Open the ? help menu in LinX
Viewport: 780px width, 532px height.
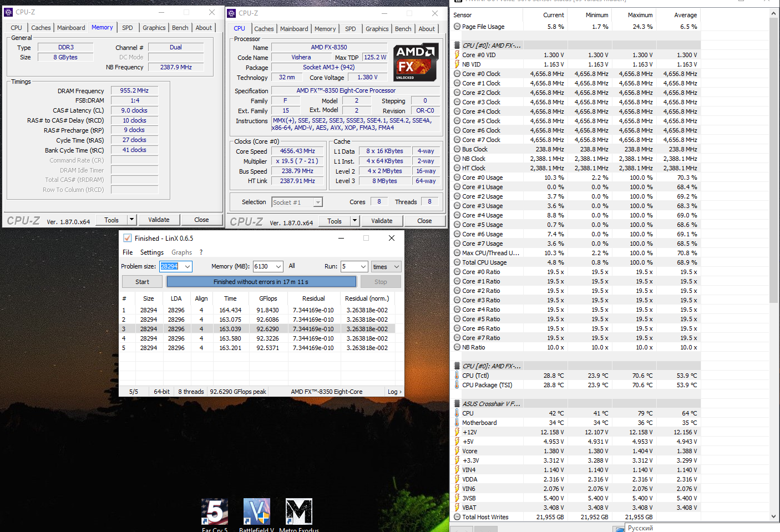[201, 252]
